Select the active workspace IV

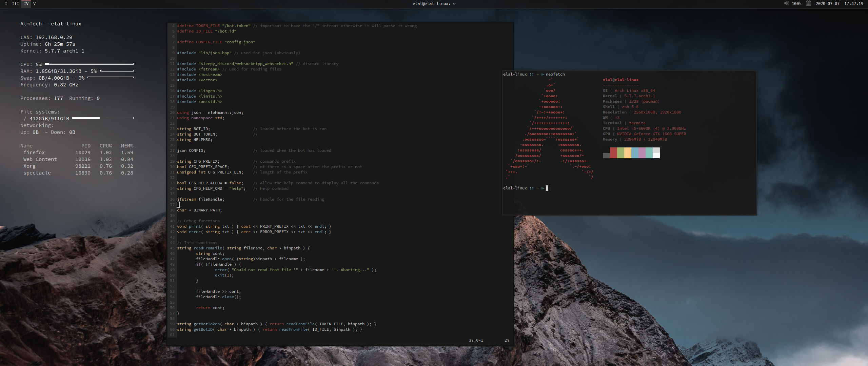pyautogui.click(x=26, y=3)
